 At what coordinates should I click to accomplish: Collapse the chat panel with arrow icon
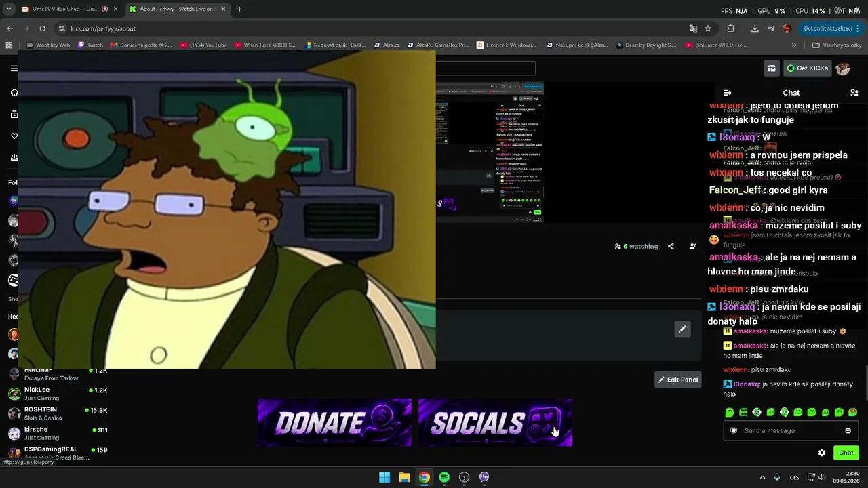point(728,93)
